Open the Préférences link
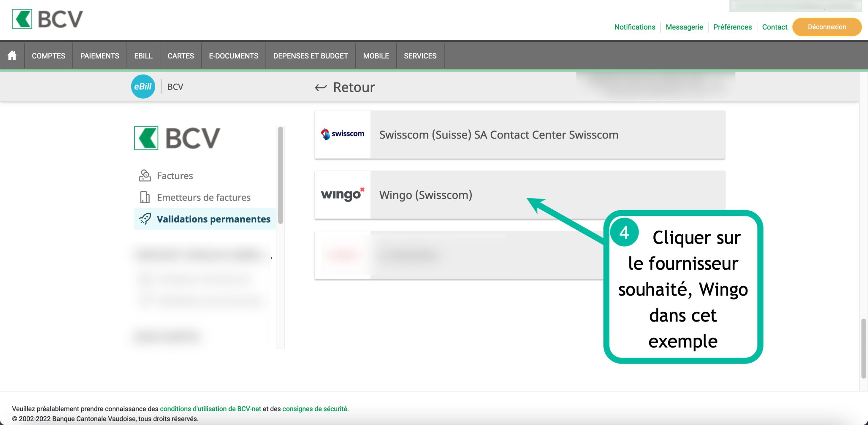 [x=732, y=27]
